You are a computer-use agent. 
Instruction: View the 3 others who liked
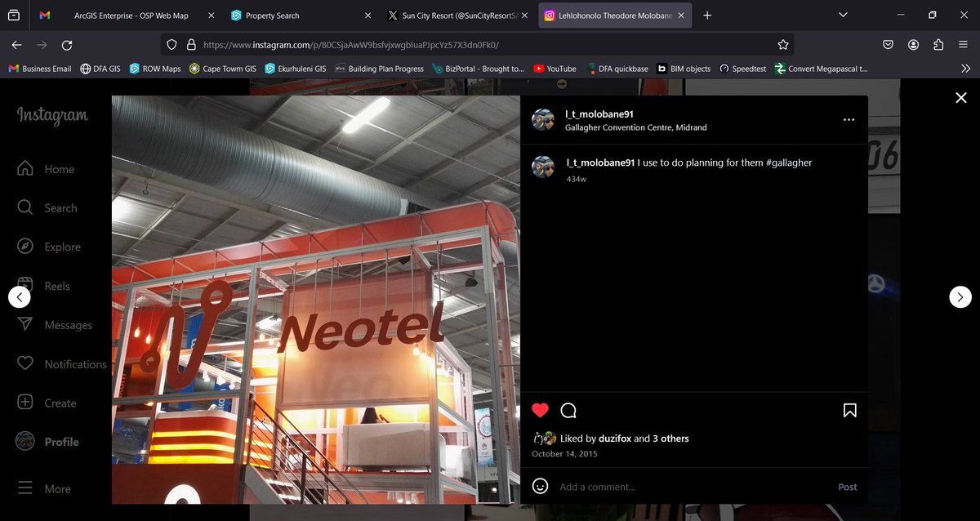pyautogui.click(x=670, y=439)
